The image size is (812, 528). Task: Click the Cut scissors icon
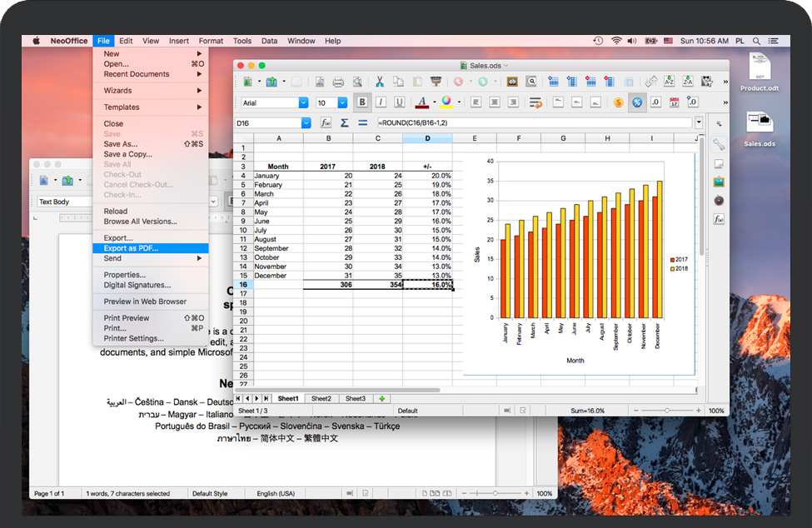click(380, 82)
